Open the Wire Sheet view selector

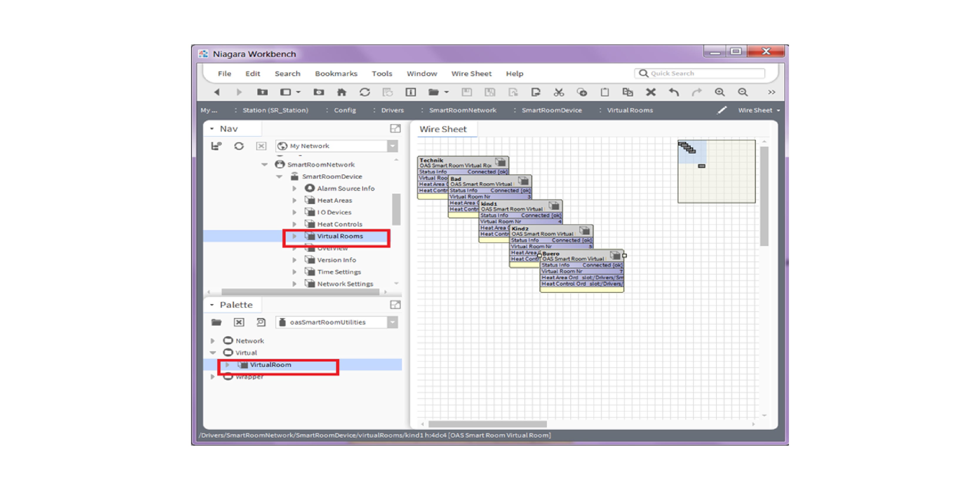pos(759,110)
